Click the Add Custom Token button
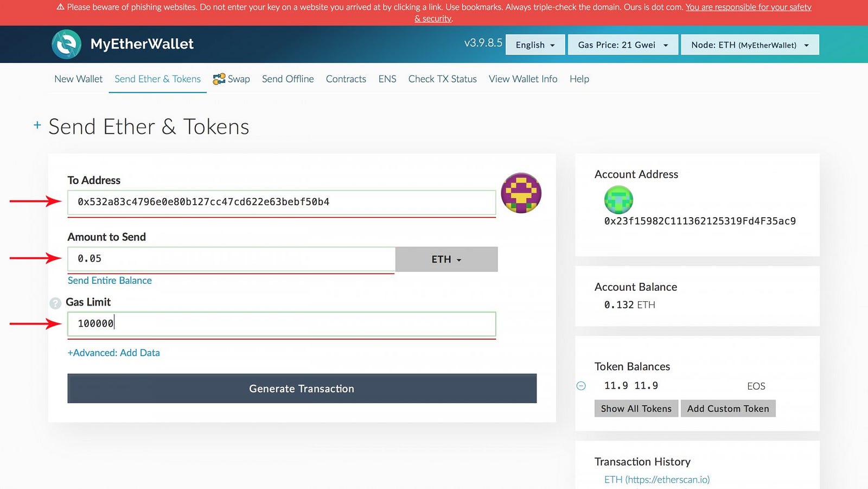This screenshot has width=868, height=489. (x=728, y=409)
